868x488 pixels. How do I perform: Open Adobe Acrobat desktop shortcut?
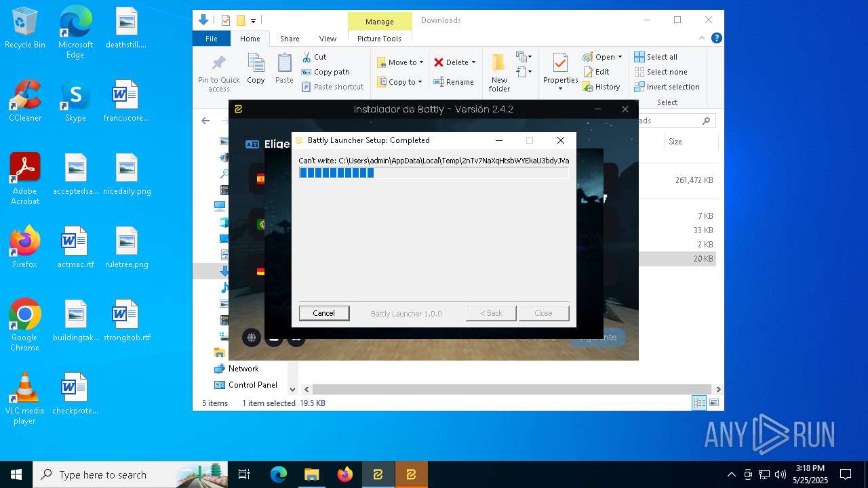pos(25,179)
